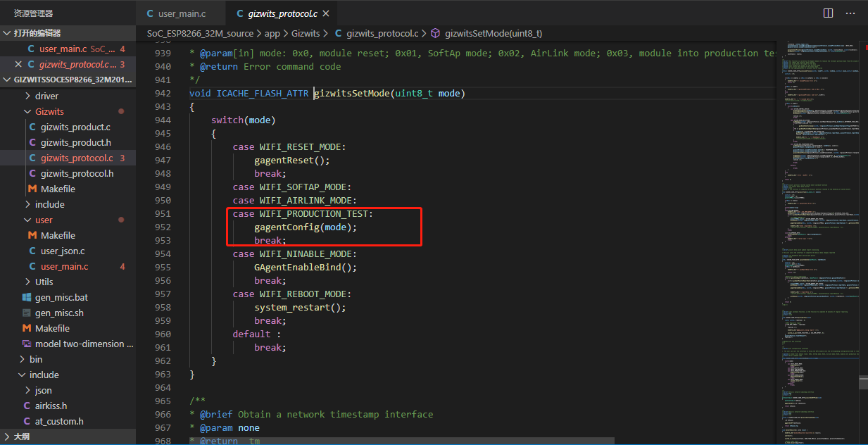The image size is (868, 445).
Task: Close the gizwits_protocol.c tab
Action: [325, 13]
